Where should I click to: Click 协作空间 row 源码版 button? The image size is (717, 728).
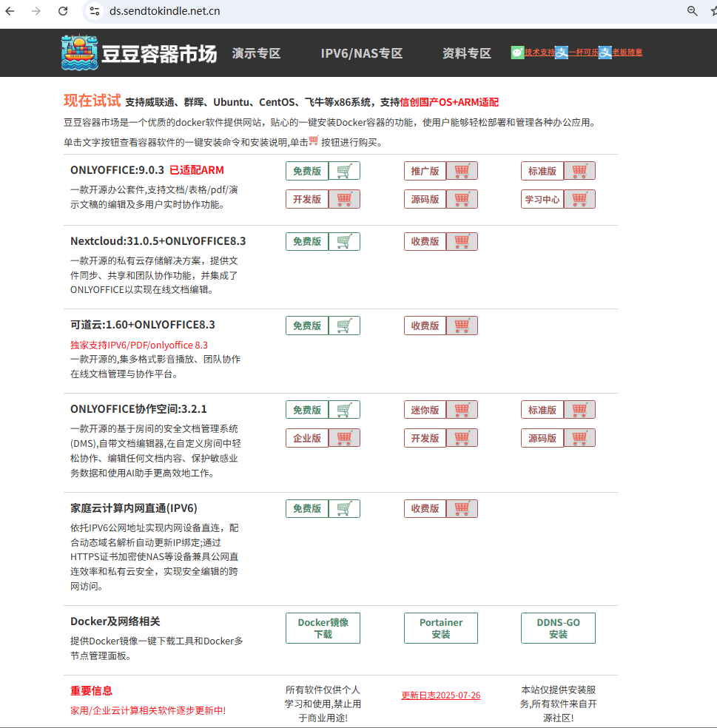click(542, 438)
